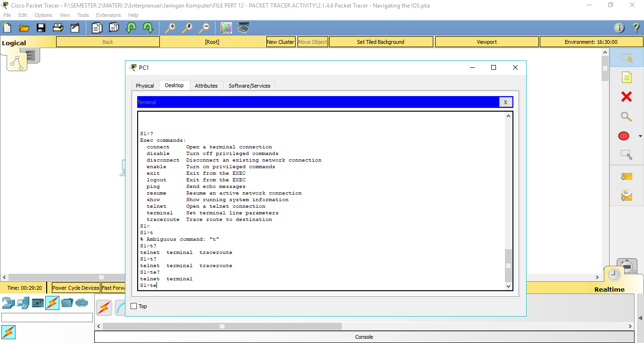Click the workspace horizontal scrollbar left arrow
Image resolution: width=644 pixels, height=343 pixels.
click(x=4, y=277)
